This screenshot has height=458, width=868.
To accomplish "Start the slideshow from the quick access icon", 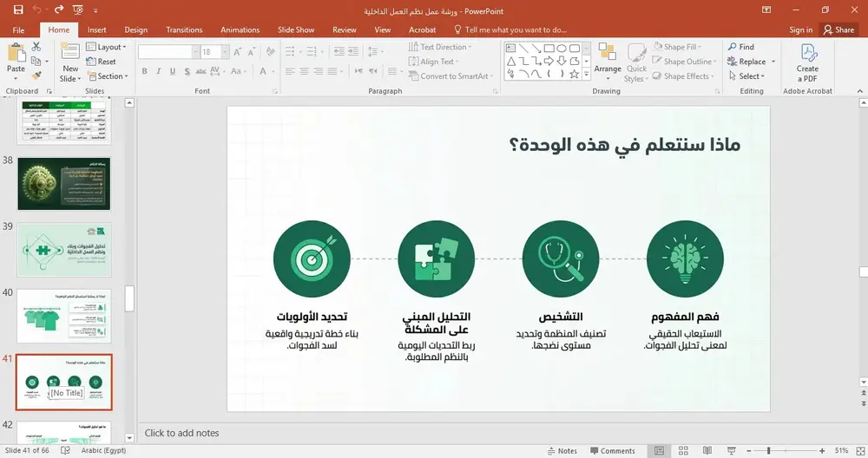I will (x=78, y=10).
